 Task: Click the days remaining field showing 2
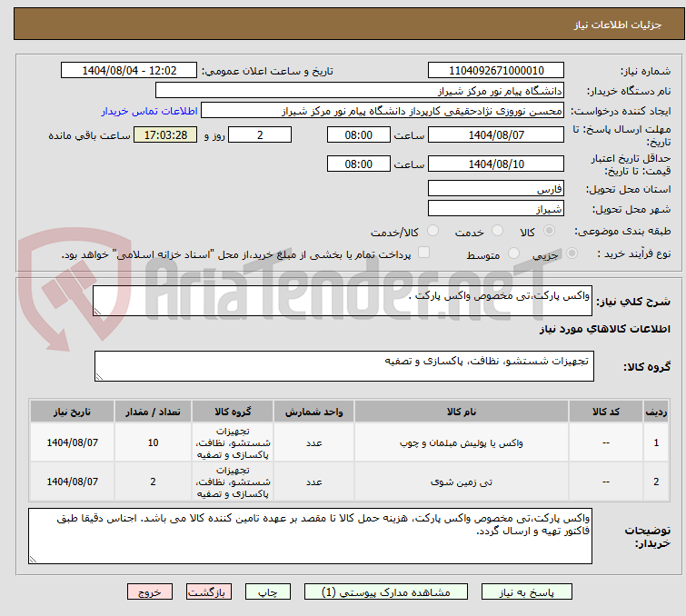260,134
